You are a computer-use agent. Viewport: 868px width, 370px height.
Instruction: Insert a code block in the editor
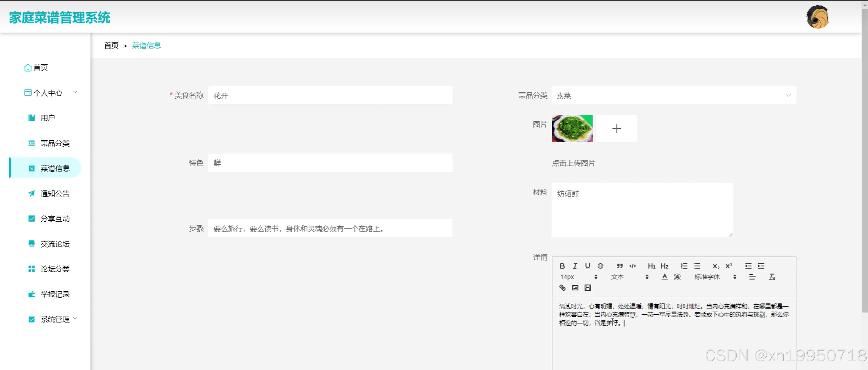[x=632, y=266]
